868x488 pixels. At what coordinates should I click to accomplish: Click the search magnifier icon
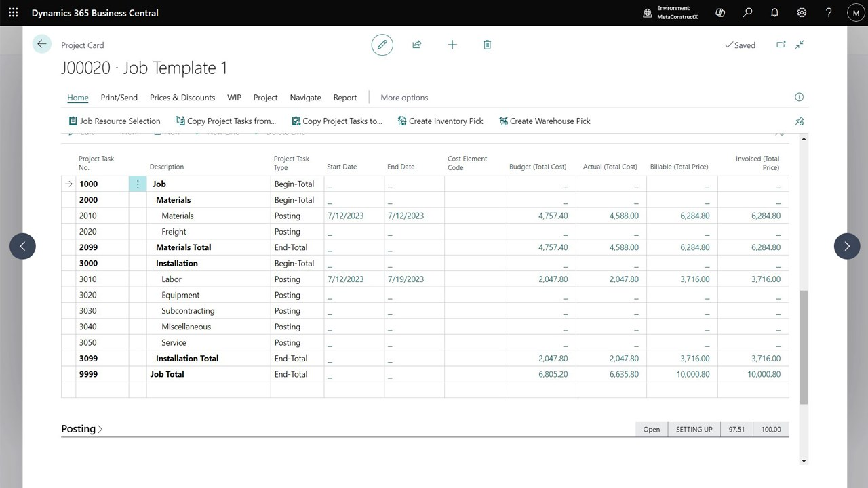747,13
